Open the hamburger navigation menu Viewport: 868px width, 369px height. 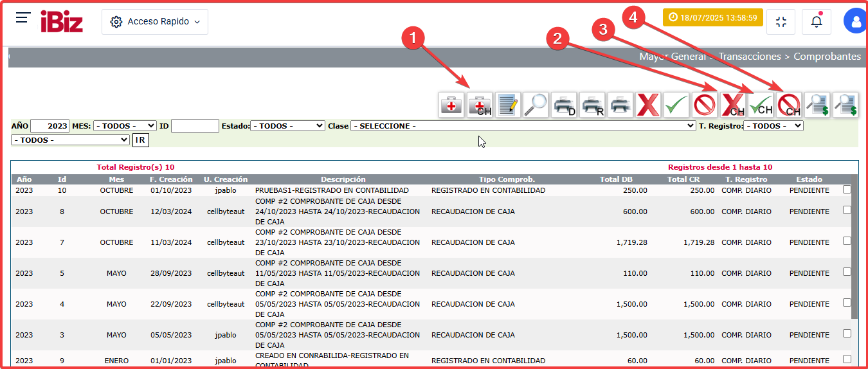[x=23, y=18]
